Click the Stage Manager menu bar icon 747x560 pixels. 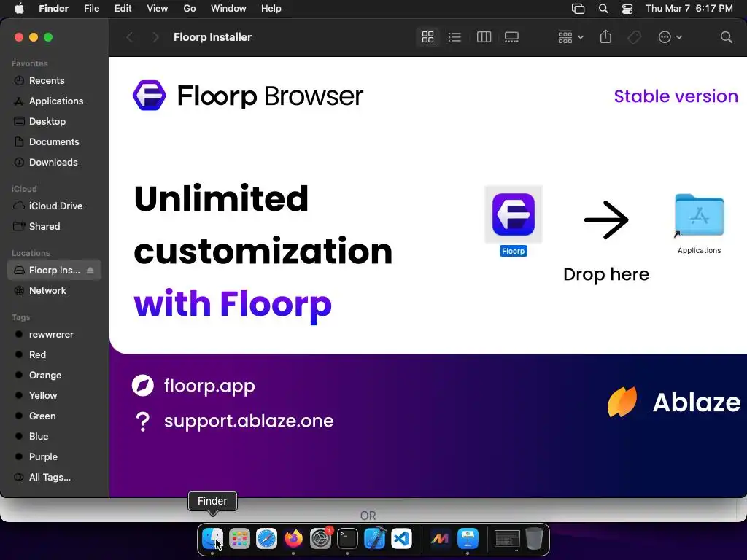pos(578,9)
